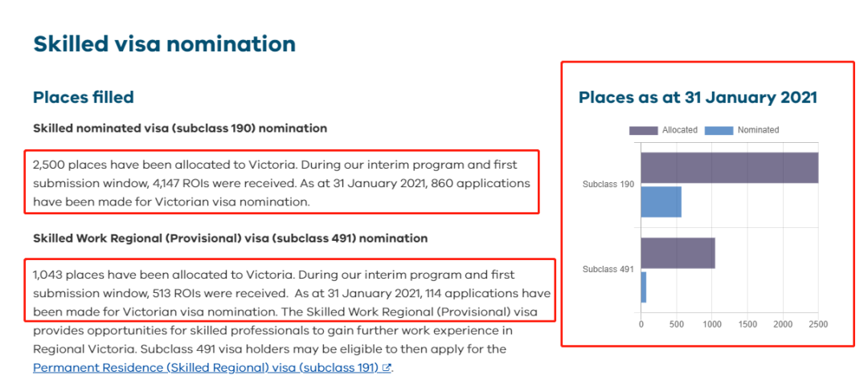Click the external link icon after subclass 191
Image resolution: width=868 pixels, height=383 pixels.
coord(387,368)
